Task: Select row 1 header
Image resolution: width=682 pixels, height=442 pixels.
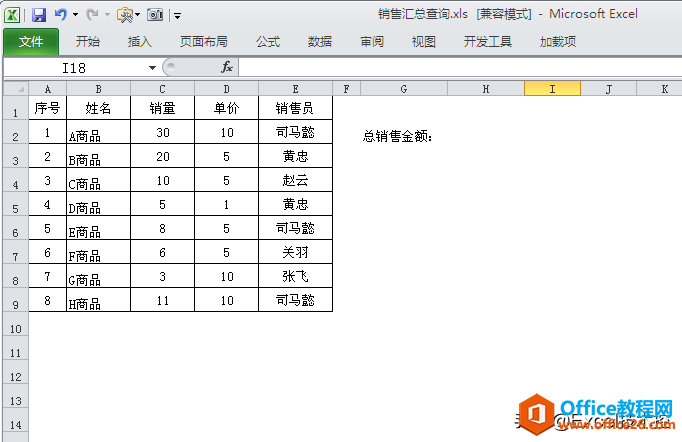Action: click(16, 108)
